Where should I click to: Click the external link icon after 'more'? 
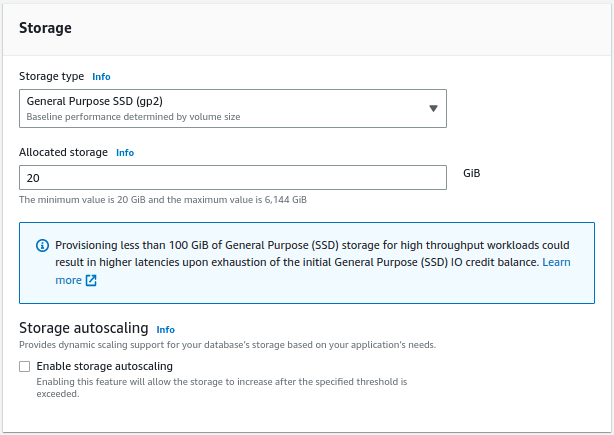tap(91, 280)
